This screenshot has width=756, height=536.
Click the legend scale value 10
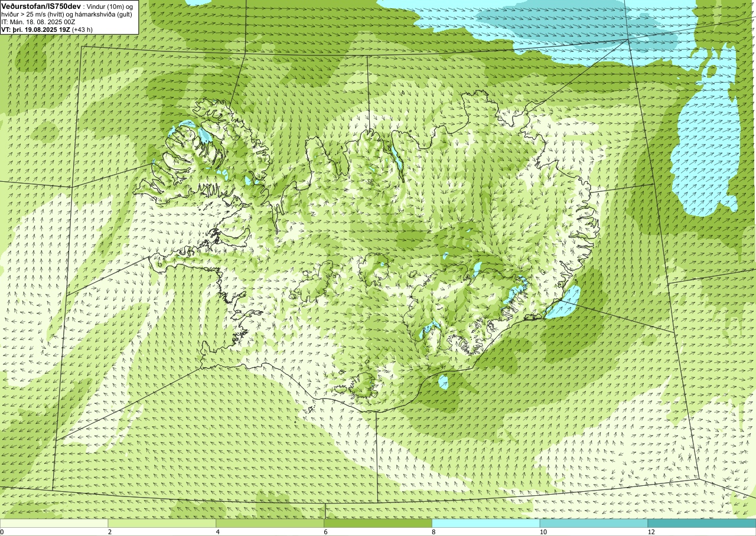tap(543, 532)
